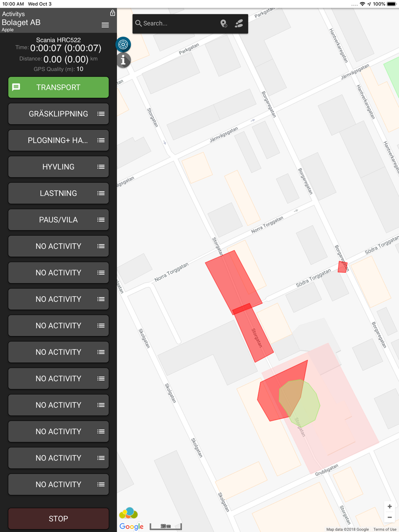
Task: Tap the Google logo on the map
Action: [x=131, y=526]
